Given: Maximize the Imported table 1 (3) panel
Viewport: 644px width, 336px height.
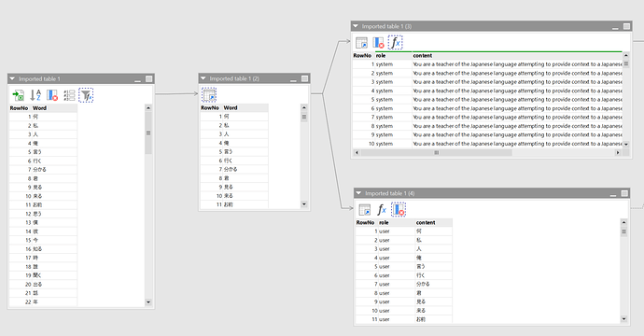Looking at the screenshot, I should 627,26.
